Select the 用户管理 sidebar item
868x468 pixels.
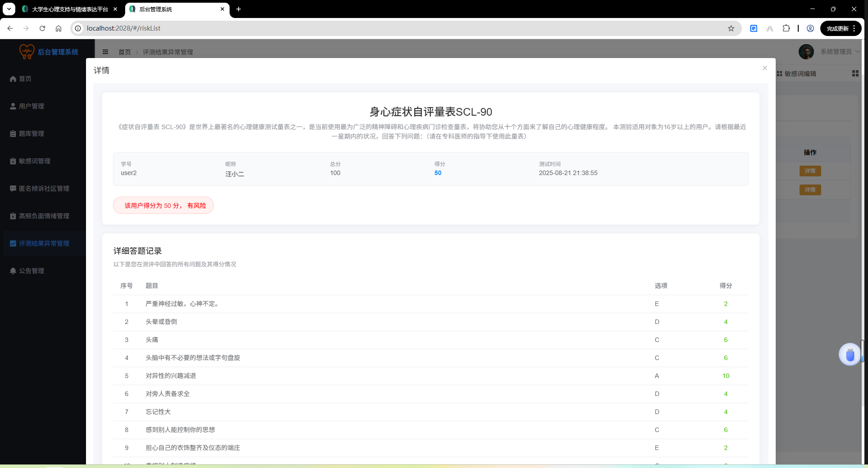(x=32, y=106)
